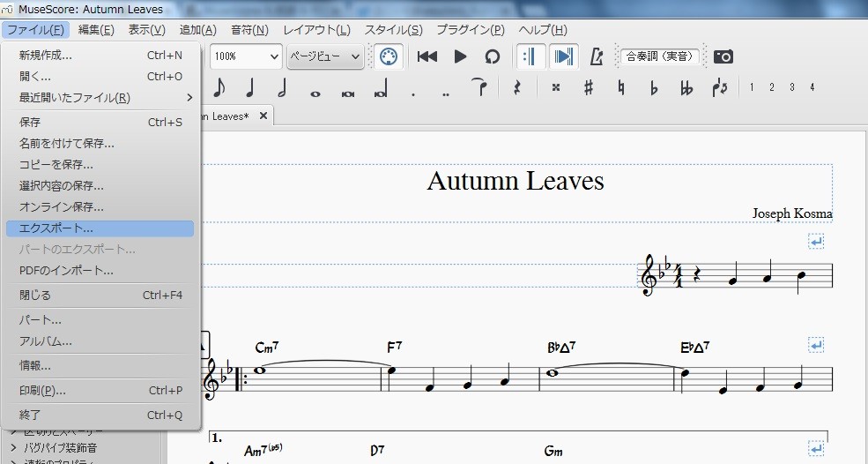The image size is (868, 464).
Task: Open the レイアウト(L) menu
Action: pos(316,30)
